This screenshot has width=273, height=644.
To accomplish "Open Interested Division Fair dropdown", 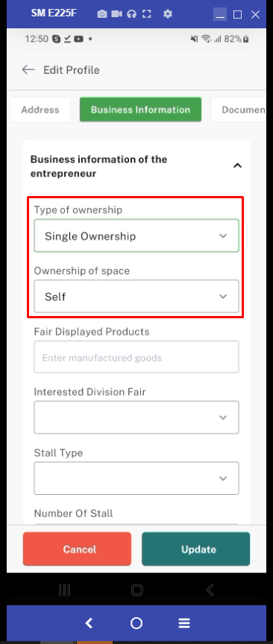I will point(136,417).
